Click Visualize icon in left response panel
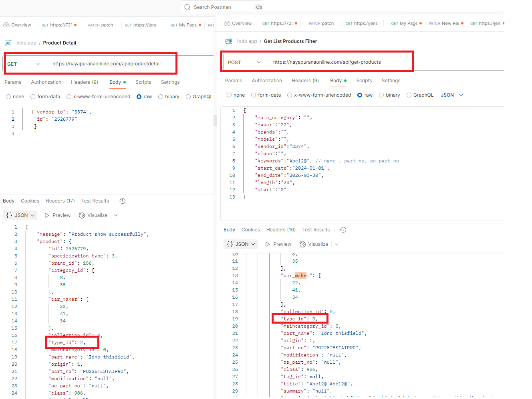This screenshot has width=532, height=399. click(x=82, y=215)
